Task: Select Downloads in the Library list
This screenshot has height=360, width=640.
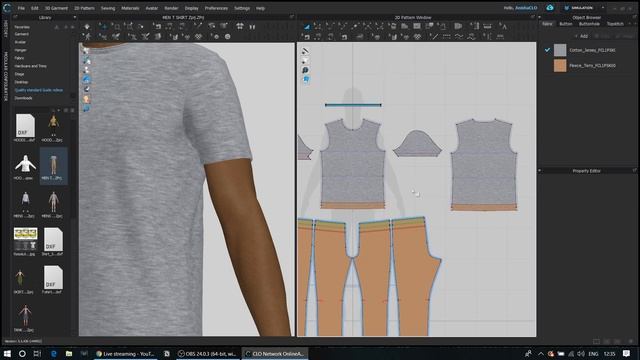Action: (23, 98)
